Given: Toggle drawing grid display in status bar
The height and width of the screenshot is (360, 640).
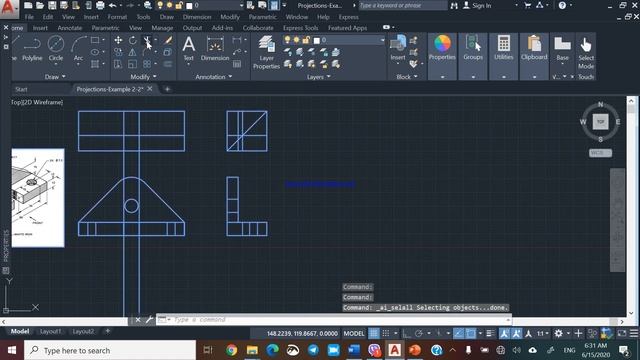Looking at the screenshot, I should [373, 333].
